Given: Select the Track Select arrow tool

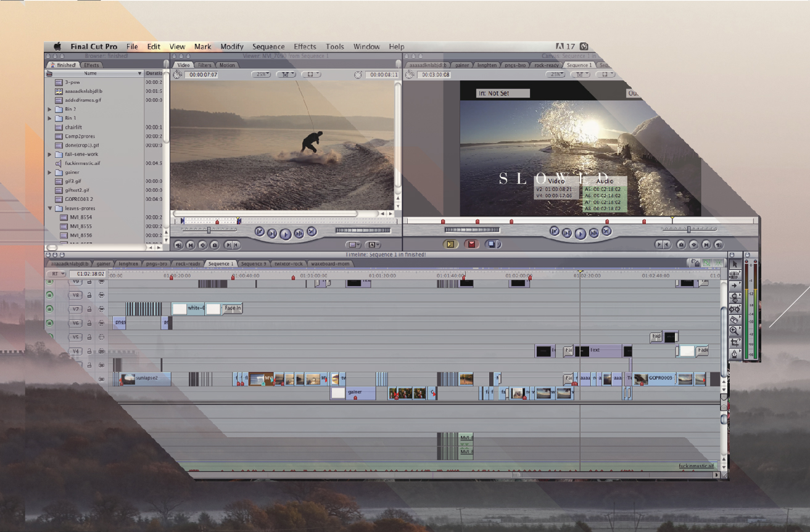Looking at the screenshot, I should pos(735,286).
